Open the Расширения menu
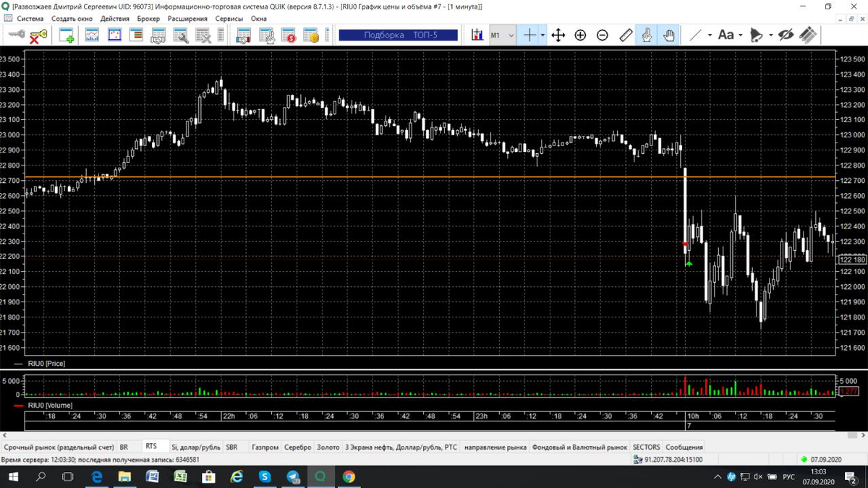Screen dimensions: 868x488 tap(188, 18)
